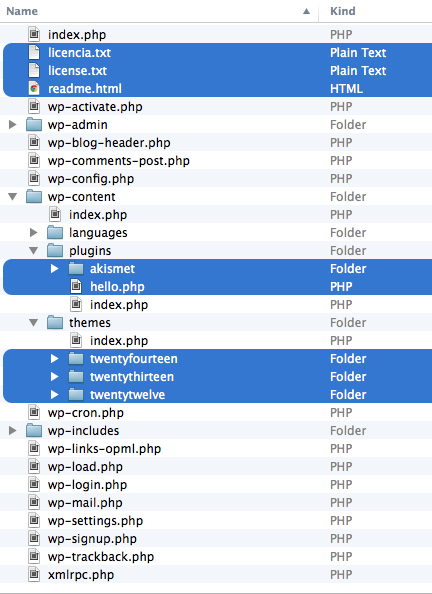Image resolution: width=432 pixels, height=594 pixels.
Task: Collapse the wp-content folder
Action: coord(13,197)
